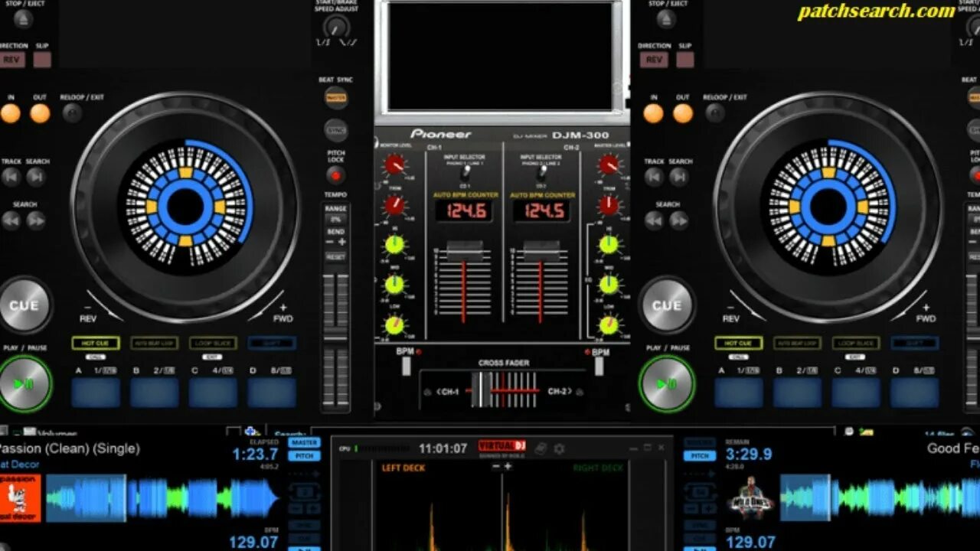Trigger pad D on left deck
This screenshot has width=980, height=551.
point(272,393)
